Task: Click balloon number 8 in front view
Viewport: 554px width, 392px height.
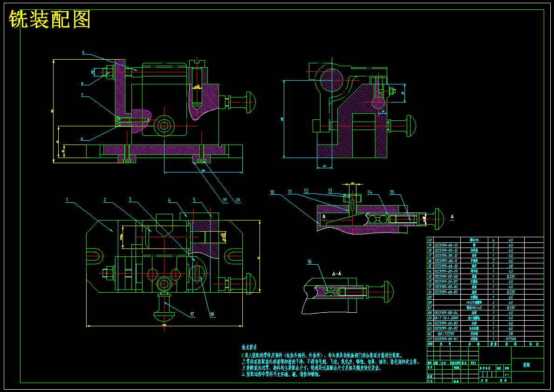Action: (82, 84)
